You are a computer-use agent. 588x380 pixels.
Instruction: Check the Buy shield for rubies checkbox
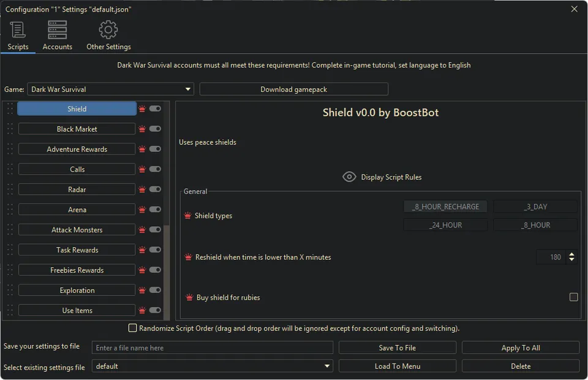click(573, 297)
